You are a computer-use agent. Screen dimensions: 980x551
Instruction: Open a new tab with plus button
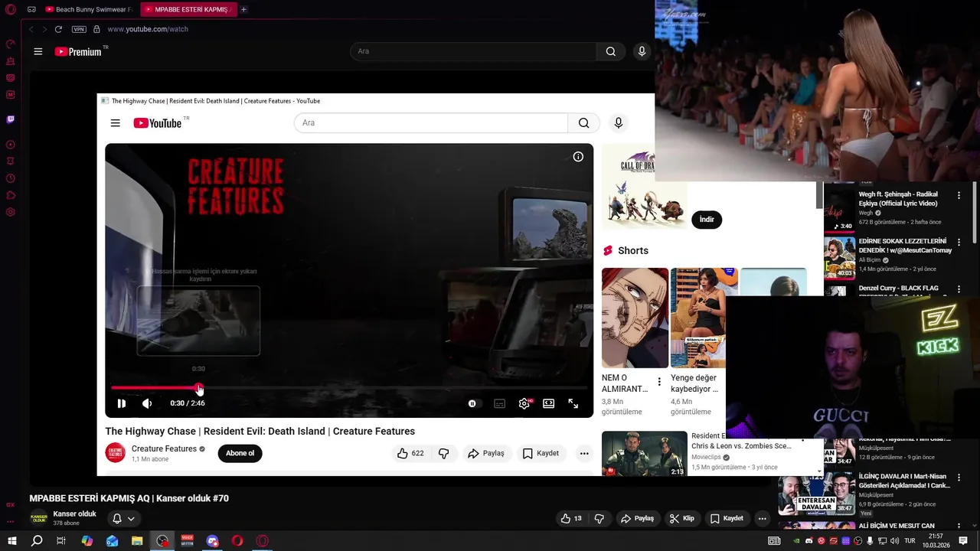(x=243, y=9)
